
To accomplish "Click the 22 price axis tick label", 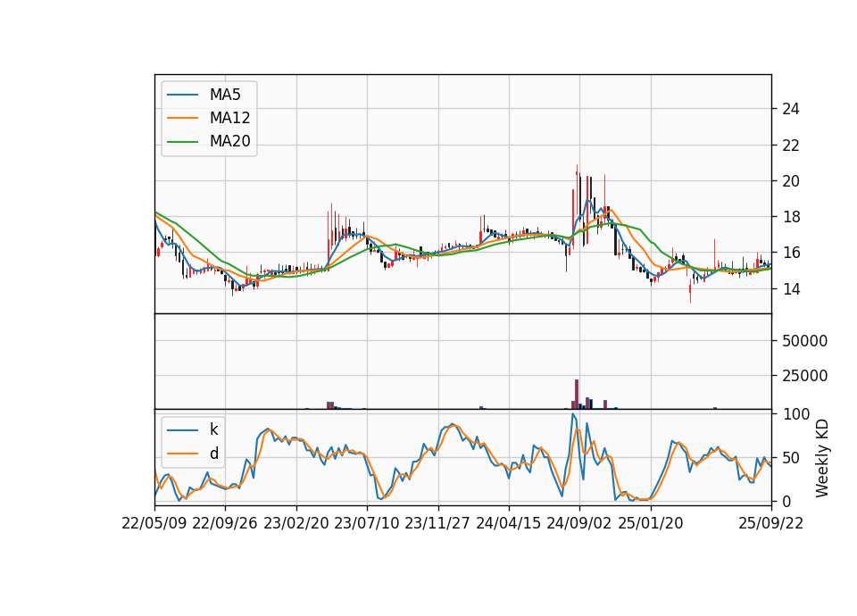I will coord(791,146).
